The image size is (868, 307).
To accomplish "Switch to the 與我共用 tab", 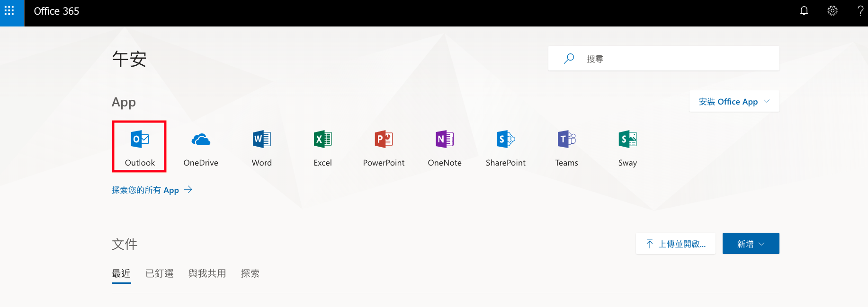I will tap(207, 273).
